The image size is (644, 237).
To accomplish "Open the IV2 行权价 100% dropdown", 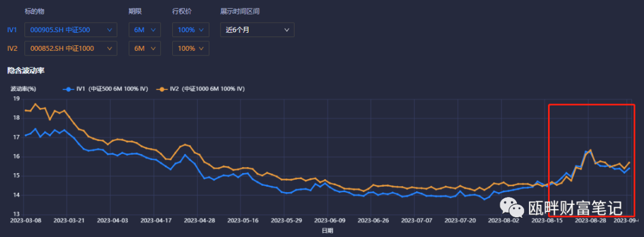I will point(191,48).
